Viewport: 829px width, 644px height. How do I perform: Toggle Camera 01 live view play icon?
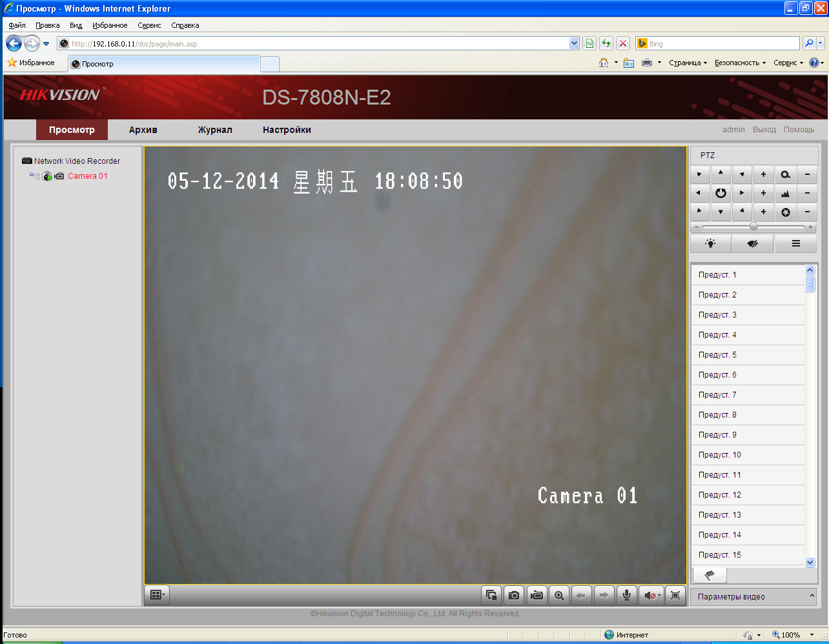coord(47,176)
